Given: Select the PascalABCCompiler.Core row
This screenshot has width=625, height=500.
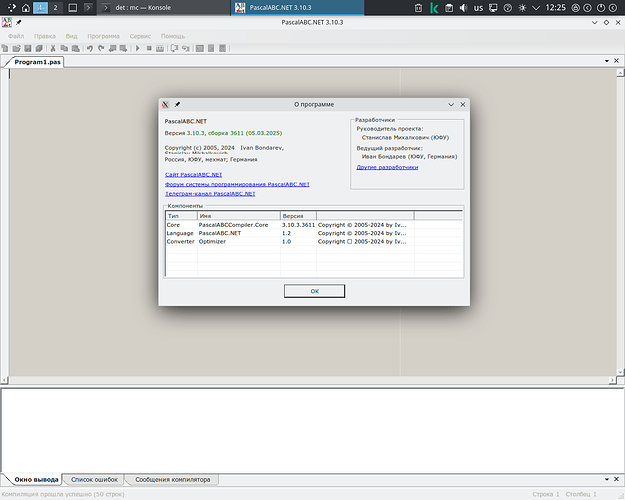Looking at the screenshot, I should (x=314, y=225).
